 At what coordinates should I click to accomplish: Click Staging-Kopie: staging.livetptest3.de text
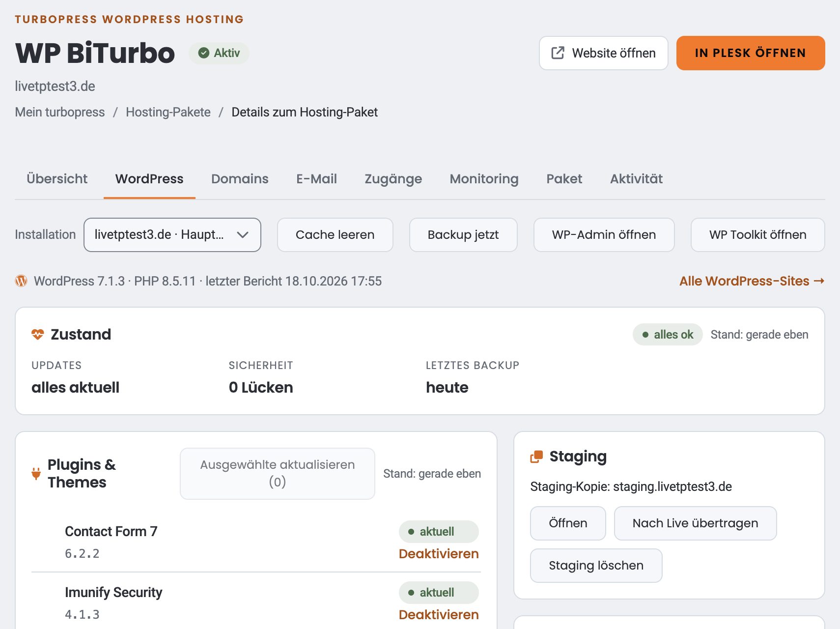631,487
